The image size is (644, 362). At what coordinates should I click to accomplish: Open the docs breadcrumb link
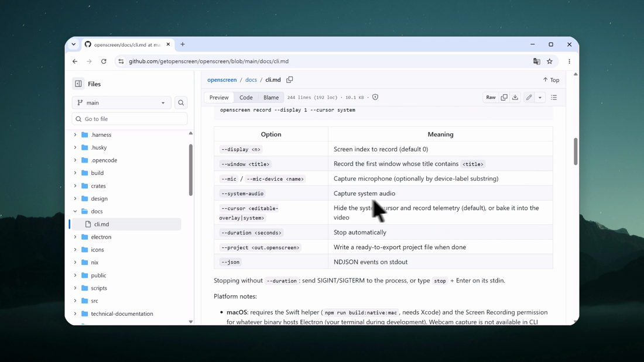251,80
